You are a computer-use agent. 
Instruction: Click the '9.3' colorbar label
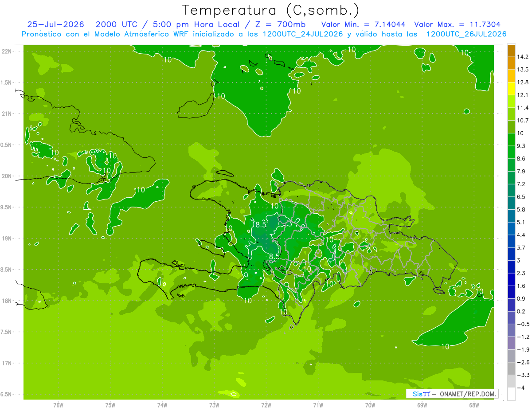521,146
